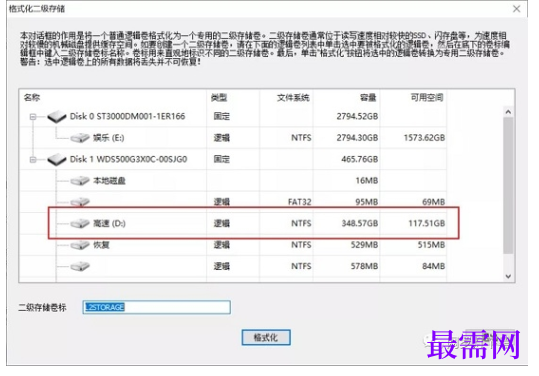The image size is (539, 376).
Task: Click the 可用空间 column header
Action: [x=427, y=98]
